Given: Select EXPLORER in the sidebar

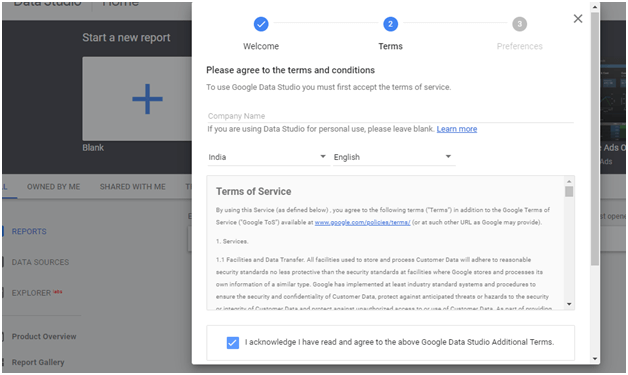Looking at the screenshot, I should (31, 293).
